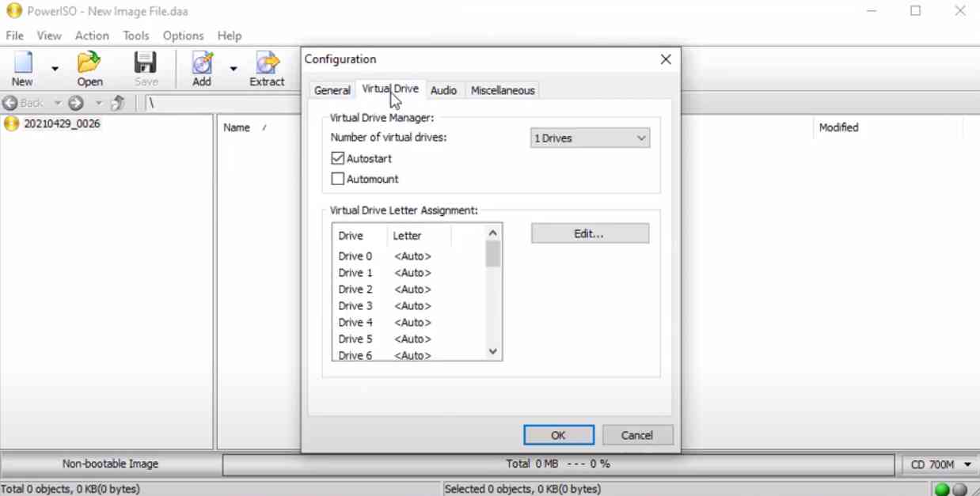Open the Action menu
980x496 pixels.
(92, 36)
